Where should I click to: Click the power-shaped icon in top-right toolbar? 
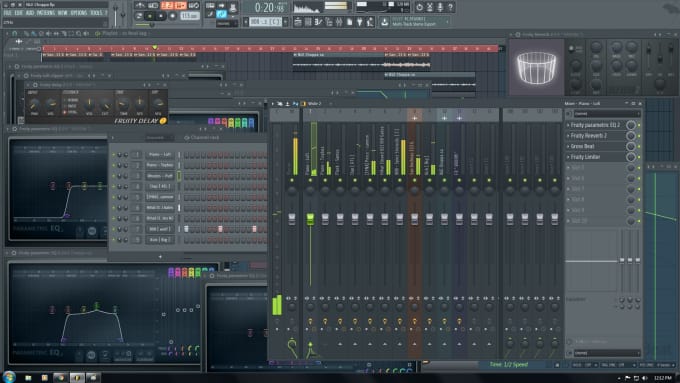[419, 7]
